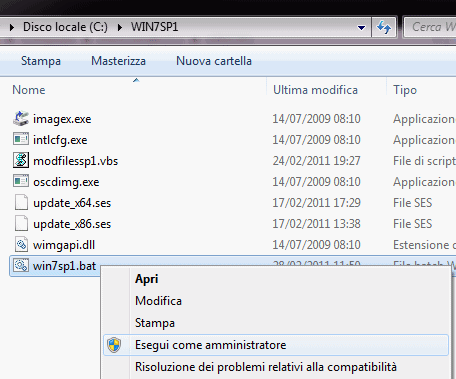Select the file name imagex.exe
The width and height of the screenshot is (456, 379).
(x=62, y=119)
